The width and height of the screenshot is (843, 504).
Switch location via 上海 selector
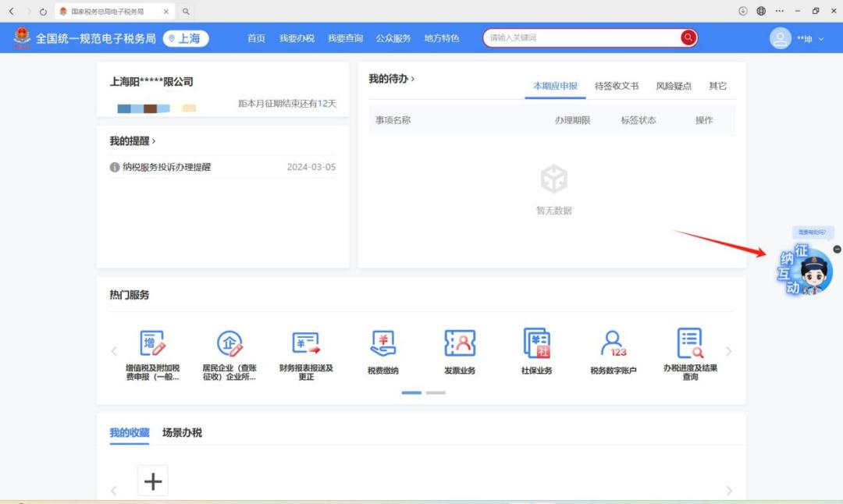pos(186,38)
